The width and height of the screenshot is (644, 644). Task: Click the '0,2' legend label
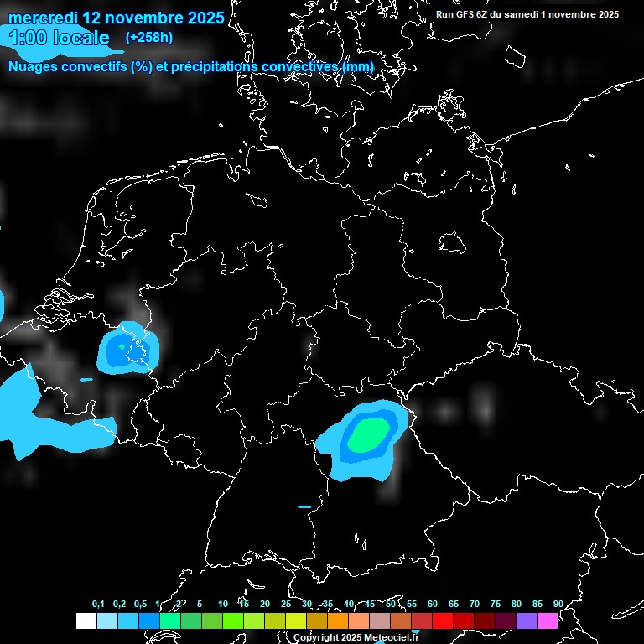[119, 604]
